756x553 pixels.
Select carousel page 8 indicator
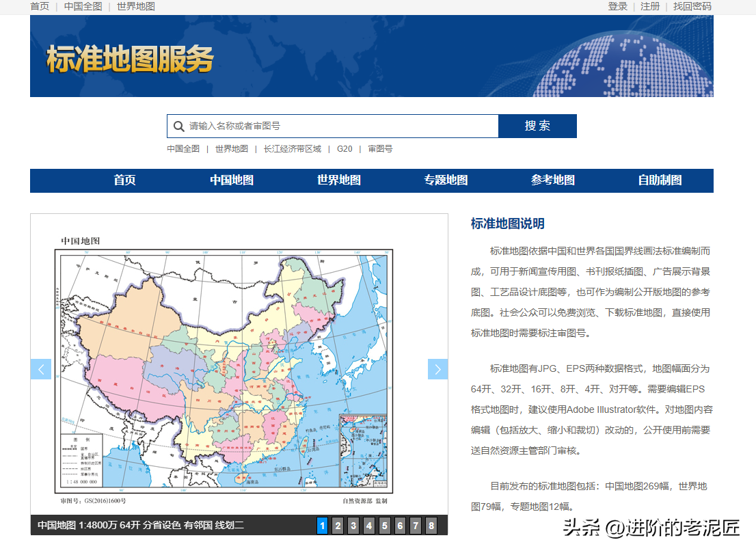coord(432,526)
